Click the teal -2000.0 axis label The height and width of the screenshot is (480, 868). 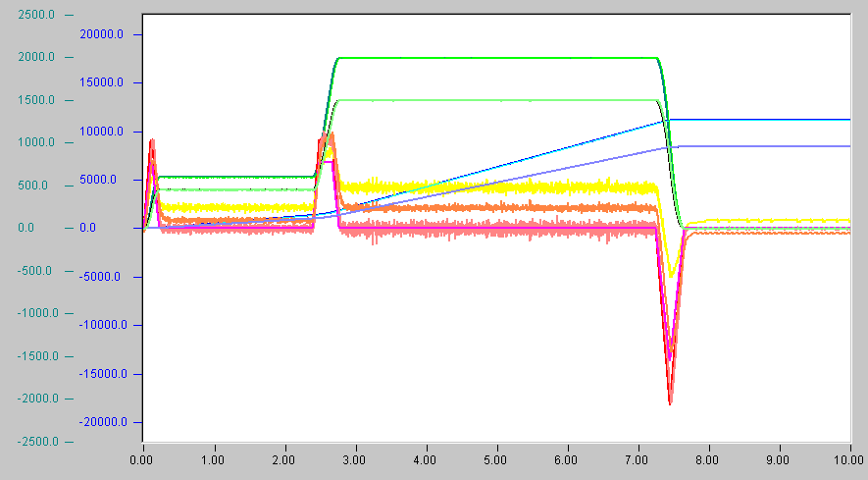point(37,399)
